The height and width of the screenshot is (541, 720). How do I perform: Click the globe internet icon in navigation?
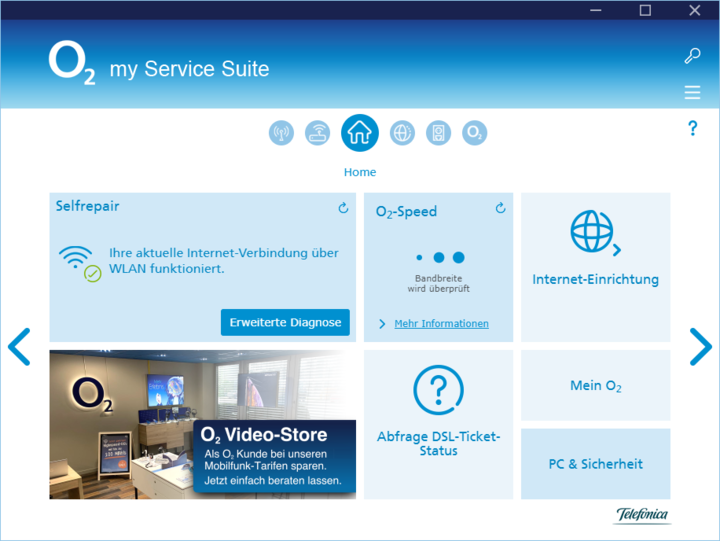click(402, 133)
